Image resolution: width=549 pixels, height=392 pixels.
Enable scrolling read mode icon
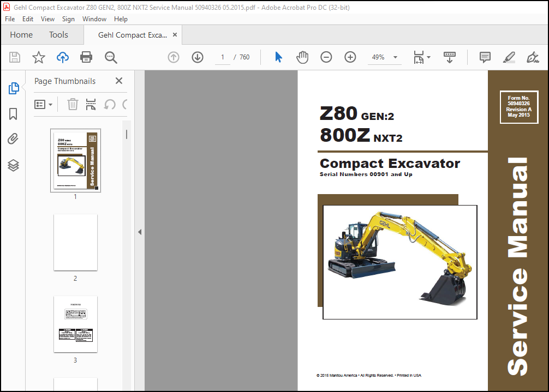[x=450, y=57]
